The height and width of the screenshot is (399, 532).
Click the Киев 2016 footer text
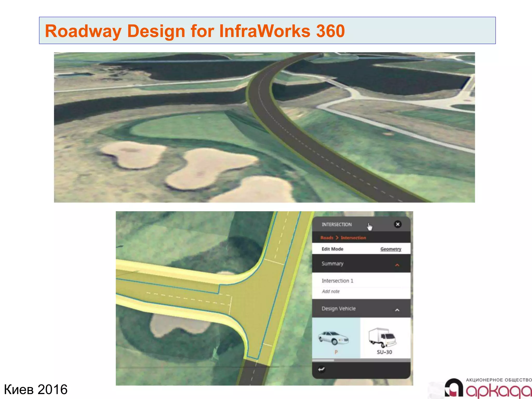[36, 389]
